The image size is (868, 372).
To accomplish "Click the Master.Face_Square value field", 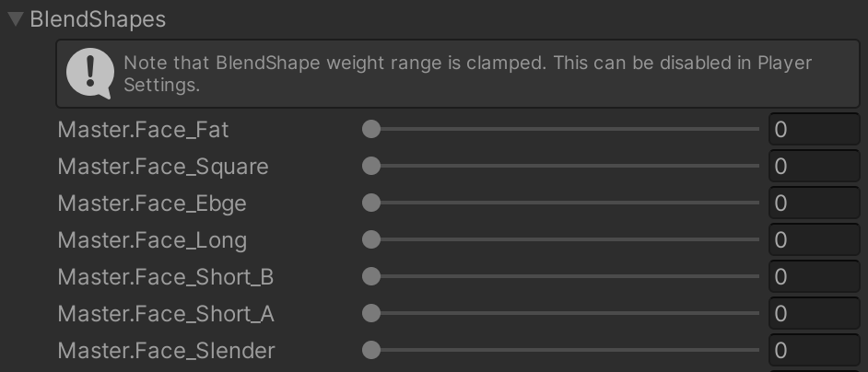I will [x=814, y=166].
